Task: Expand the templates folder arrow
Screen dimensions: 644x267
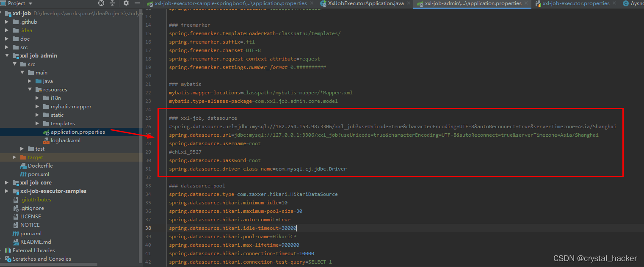Action: (x=37, y=123)
